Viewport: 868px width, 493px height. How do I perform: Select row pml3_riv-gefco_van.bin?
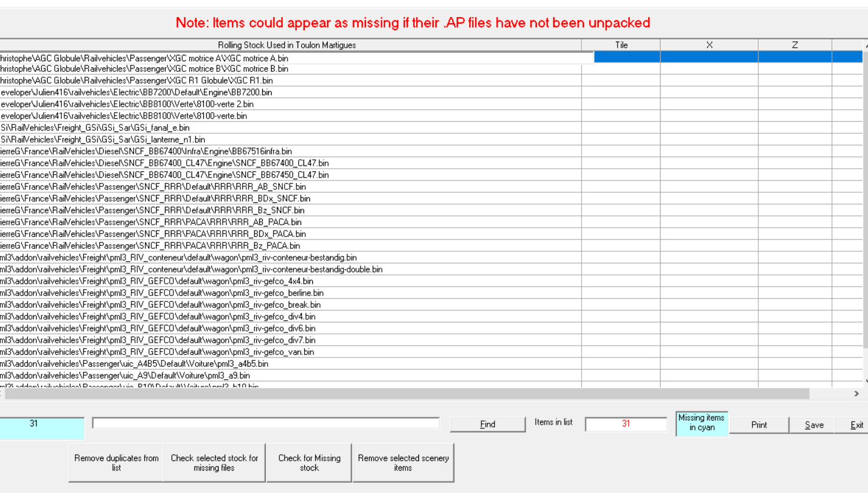point(291,352)
